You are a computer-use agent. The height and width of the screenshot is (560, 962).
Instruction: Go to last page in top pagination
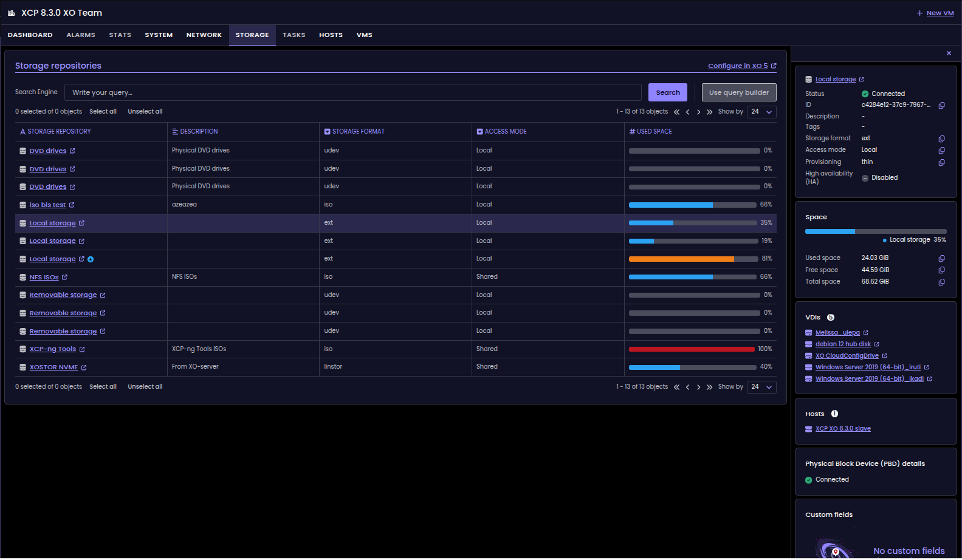(709, 112)
